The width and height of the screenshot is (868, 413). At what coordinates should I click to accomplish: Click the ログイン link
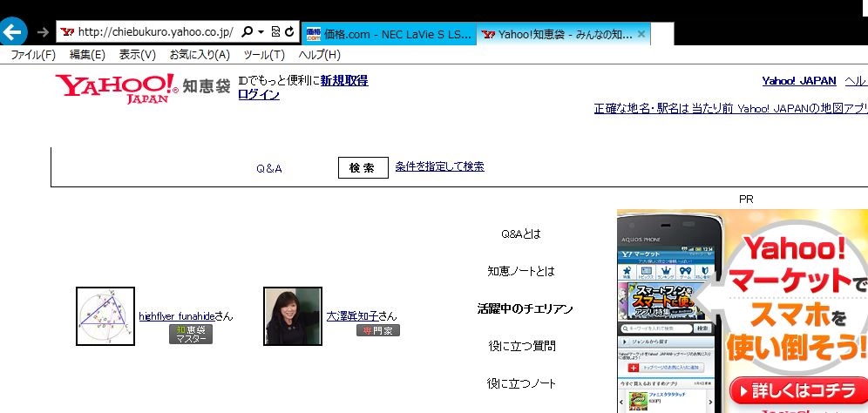259,95
